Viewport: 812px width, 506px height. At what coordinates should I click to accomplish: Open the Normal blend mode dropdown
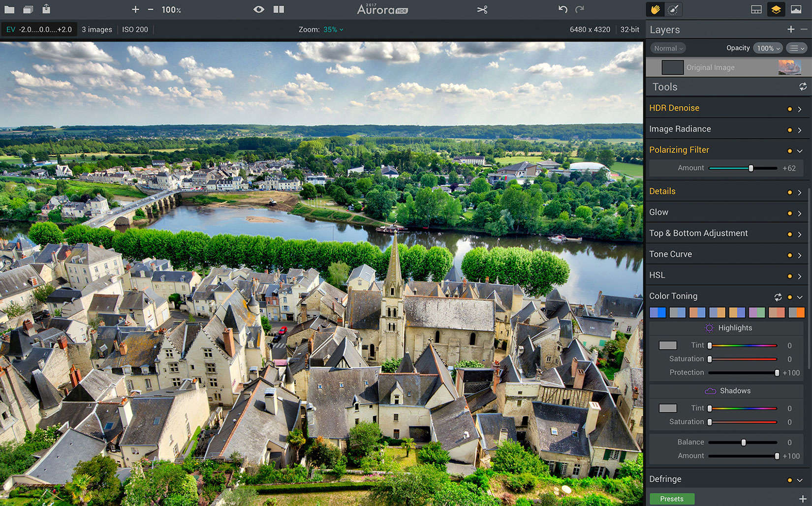(x=667, y=48)
